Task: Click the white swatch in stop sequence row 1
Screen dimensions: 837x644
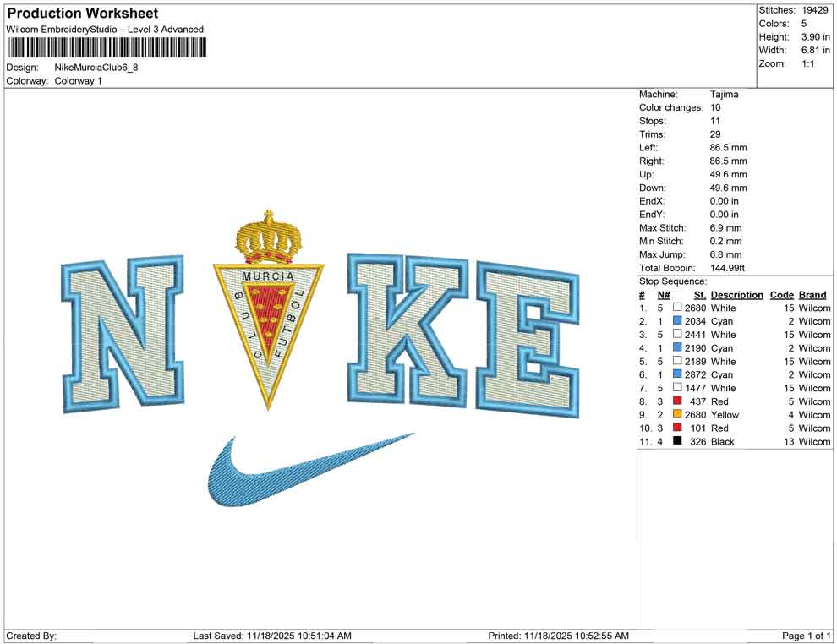Action: tap(676, 308)
